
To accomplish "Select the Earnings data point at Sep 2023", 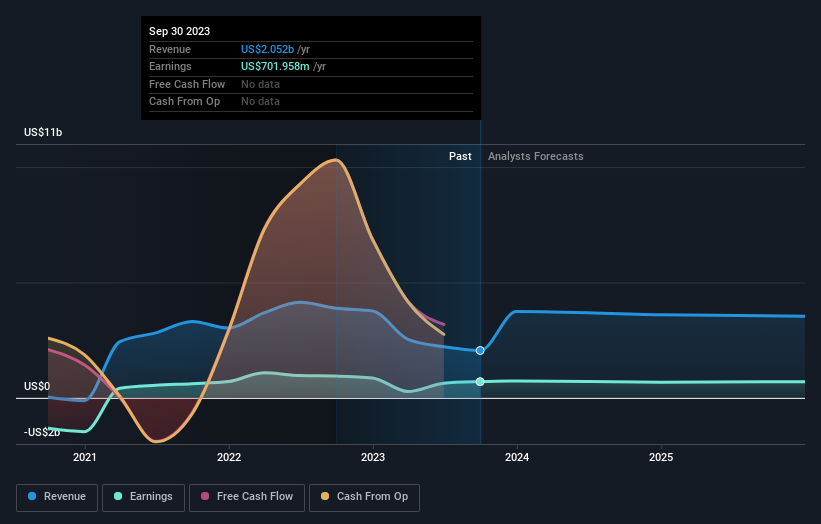I will pyautogui.click(x=480, y=382).
